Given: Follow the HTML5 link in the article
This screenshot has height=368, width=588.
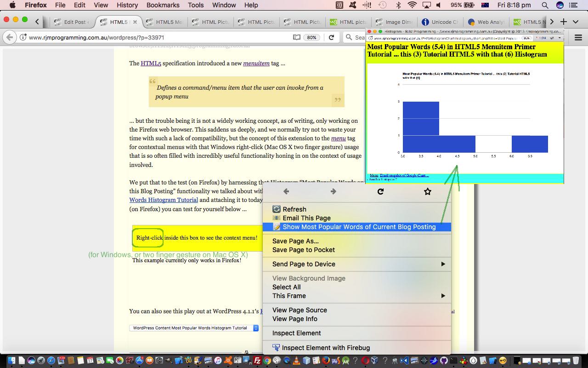Looking at the screenshot, I should click(151, 63).
